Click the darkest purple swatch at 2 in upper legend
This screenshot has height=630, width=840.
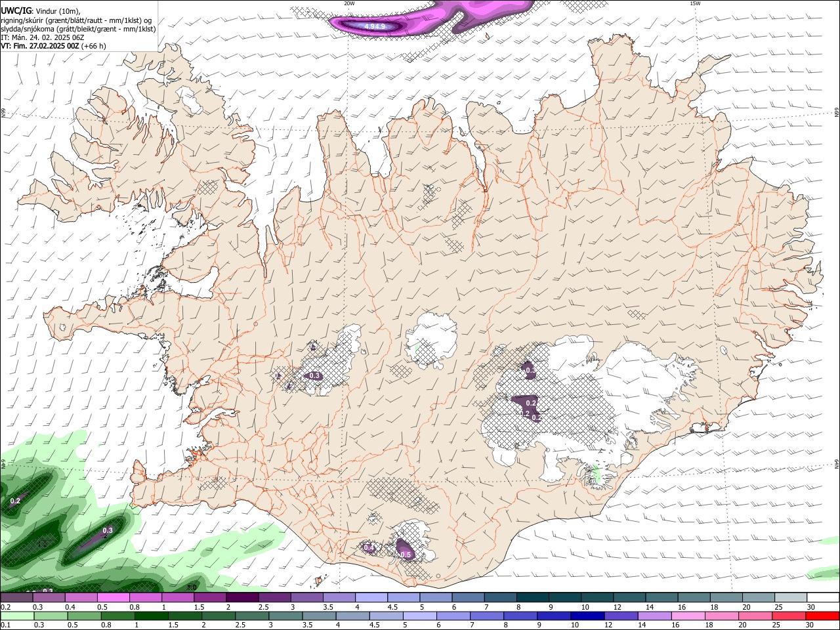click(241, 598)
